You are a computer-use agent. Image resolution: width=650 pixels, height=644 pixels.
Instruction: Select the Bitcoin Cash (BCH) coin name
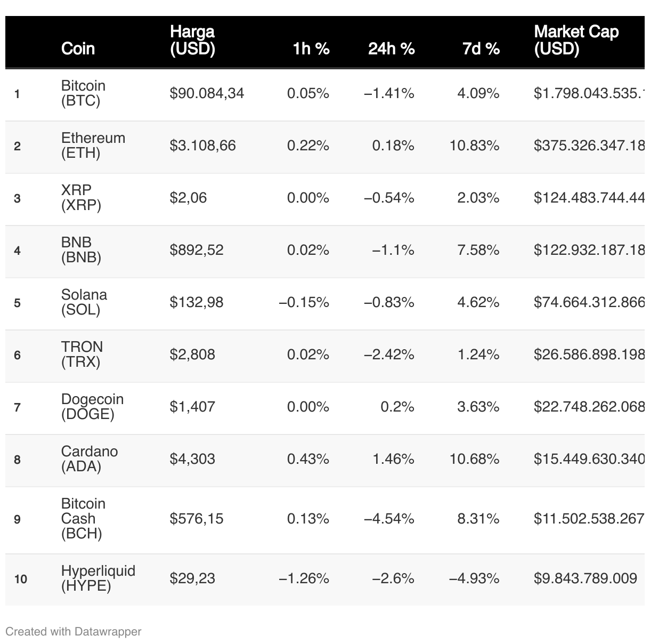click(83, 519)
